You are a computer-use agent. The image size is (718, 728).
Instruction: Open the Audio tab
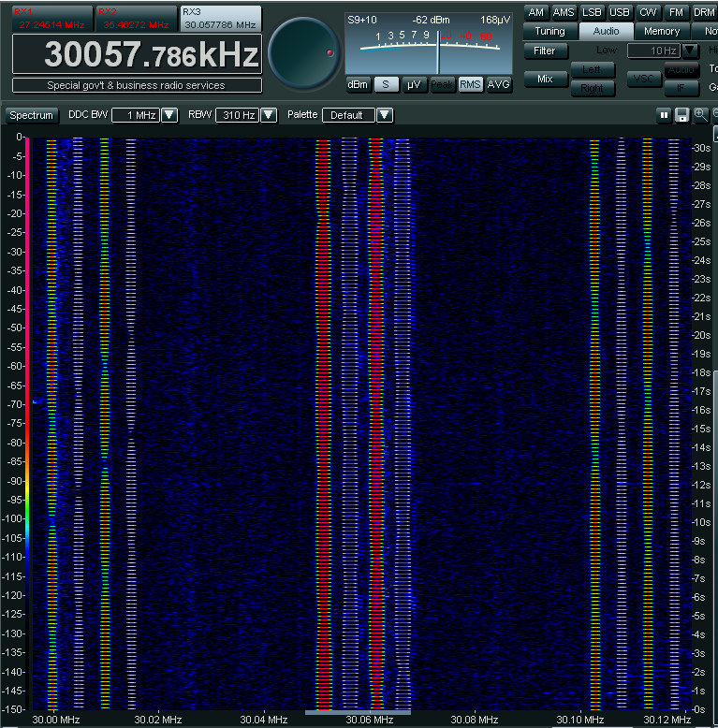tap(606, 32)
